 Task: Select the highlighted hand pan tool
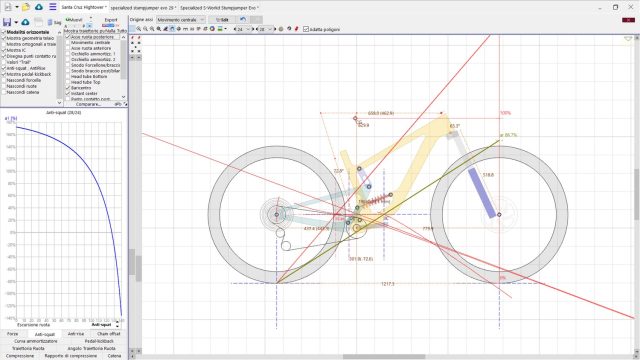pos(172,29)
